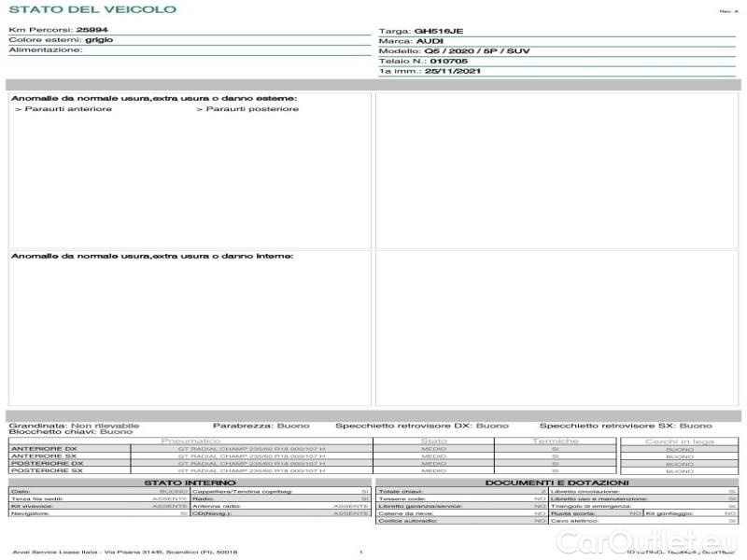Click the 'Totale chiavi:' row label
747x560 pixels.
[401, 492]
